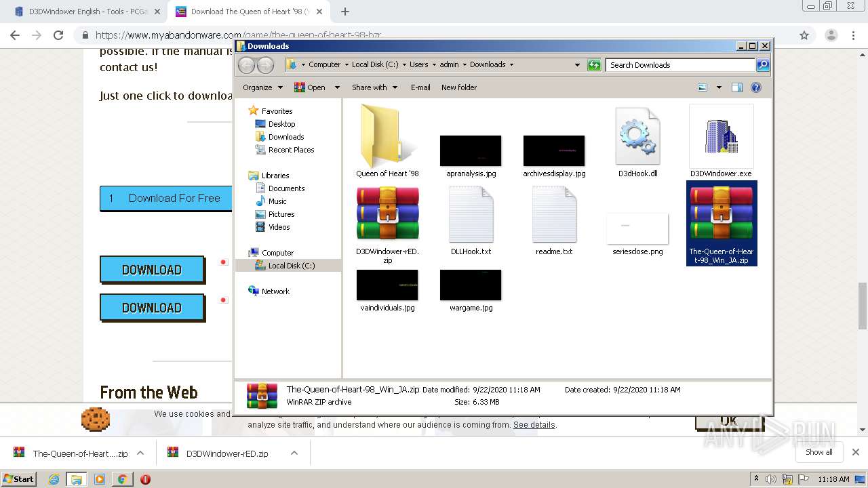
Task: Select Libraries in navigation pane
Action: click(275, 176)
